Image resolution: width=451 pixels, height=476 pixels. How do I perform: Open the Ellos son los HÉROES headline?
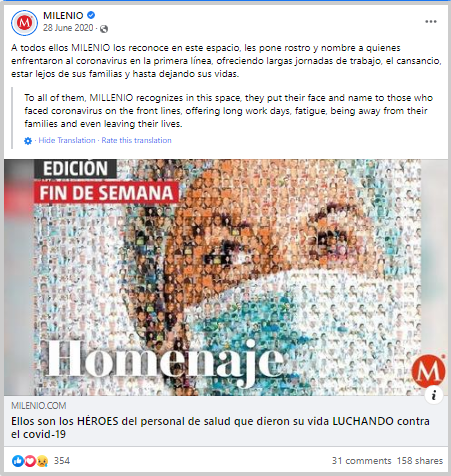click(220, 428)
